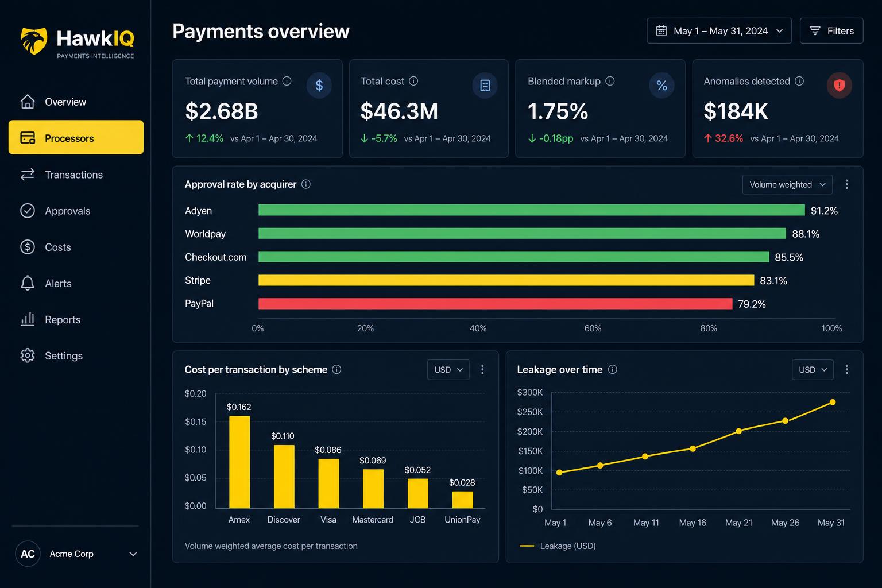Click the Mastercard cost bar
This screenshot has height=588, width=882.
coord(373,489)
